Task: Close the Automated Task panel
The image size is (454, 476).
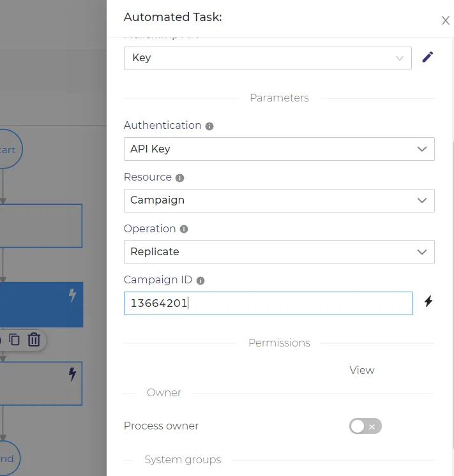Action: coord(446,20)
